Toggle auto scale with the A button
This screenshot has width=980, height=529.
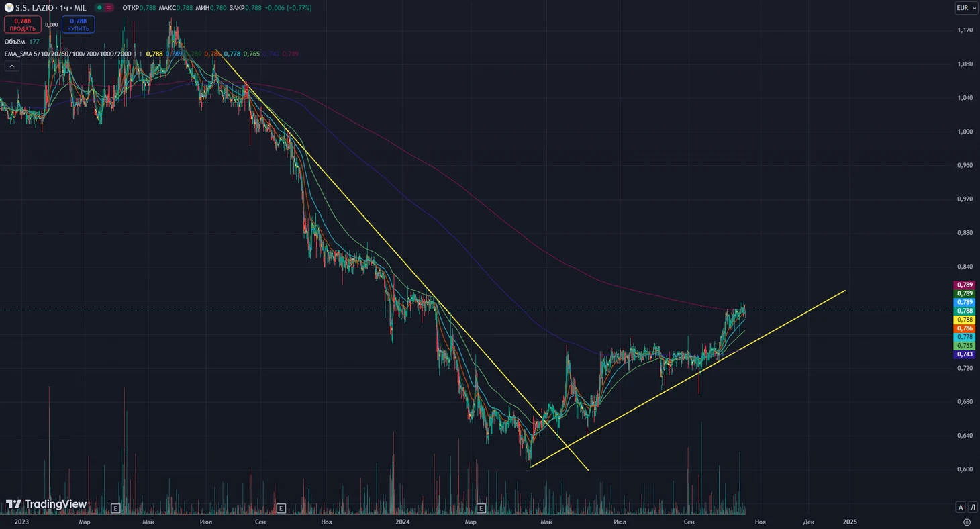(x=961, y=508)
